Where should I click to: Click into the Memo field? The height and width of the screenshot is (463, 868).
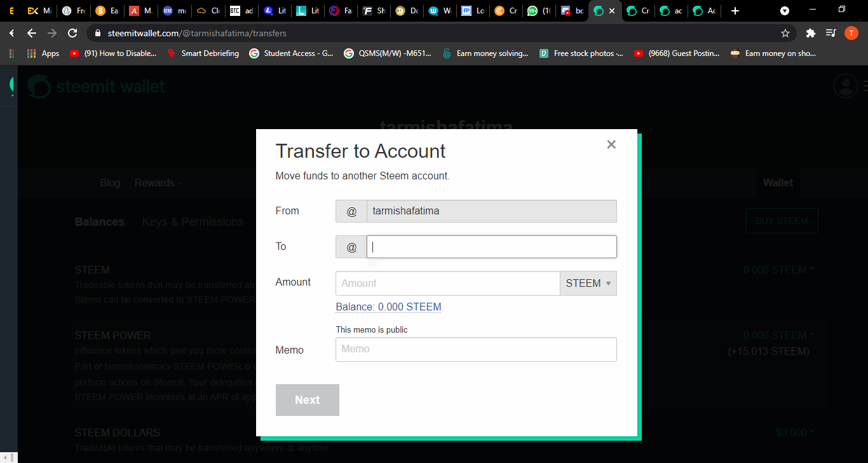tap(476, 349)
